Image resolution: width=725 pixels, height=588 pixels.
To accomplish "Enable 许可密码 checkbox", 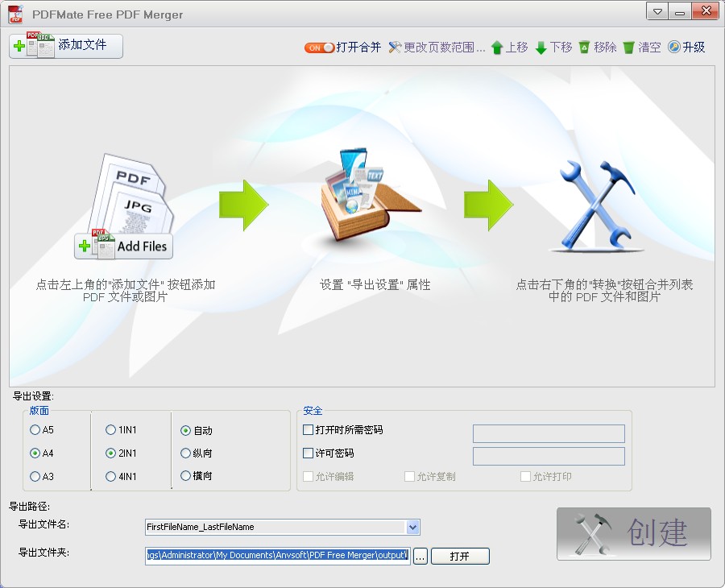I will point(308,453).
